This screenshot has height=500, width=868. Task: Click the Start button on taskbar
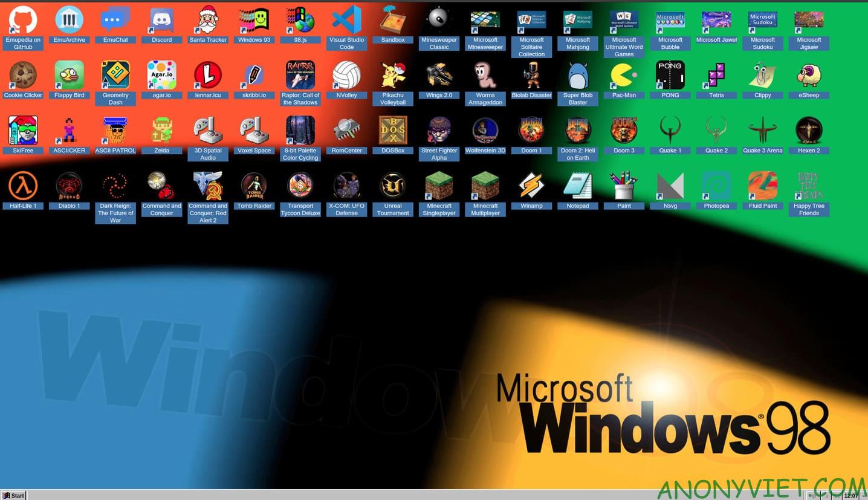tap(14, 495)
